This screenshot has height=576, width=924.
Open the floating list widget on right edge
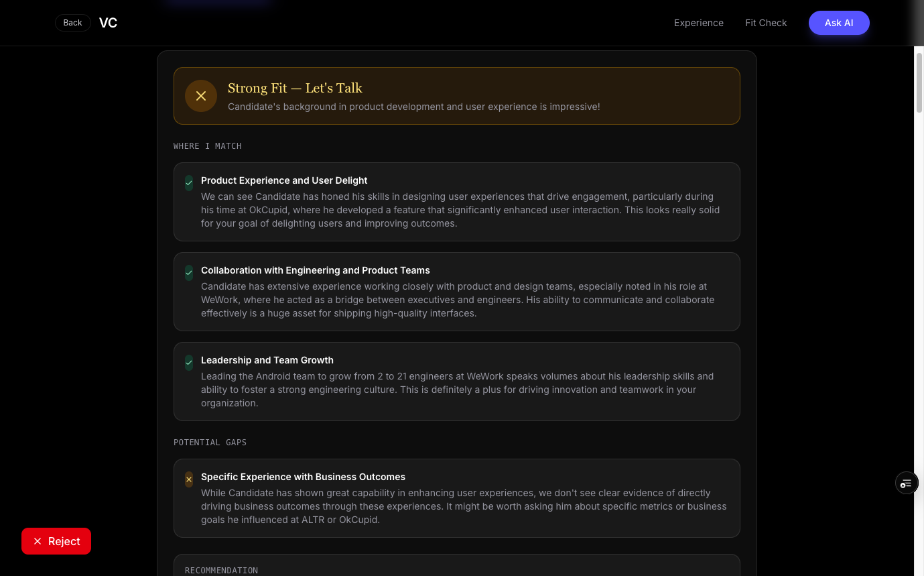(907, 483)
